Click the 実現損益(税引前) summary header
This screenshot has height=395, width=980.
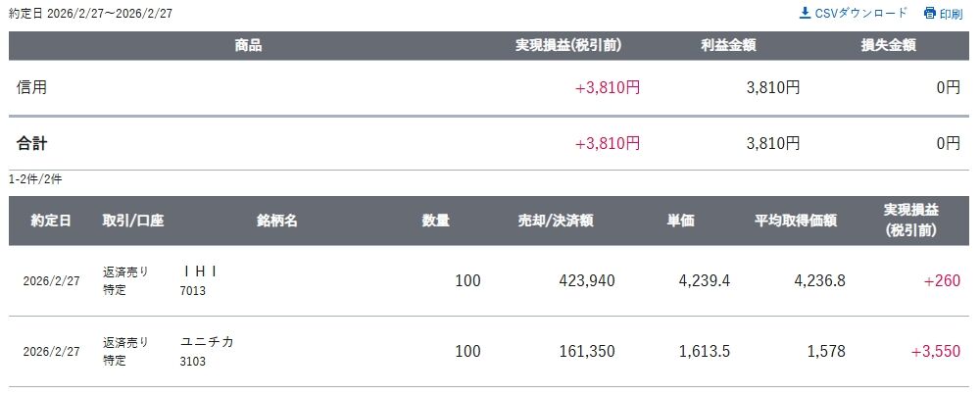(568, 45)
